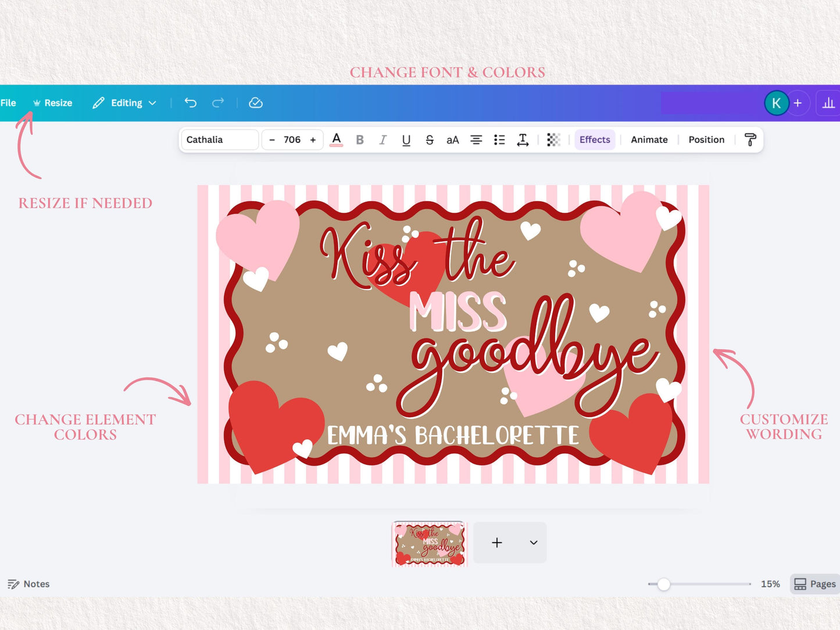Image resolution: width=840 pixels, height=630 pixels.
Task: Select the page 1 thumbnail
Action: [430, 543]
